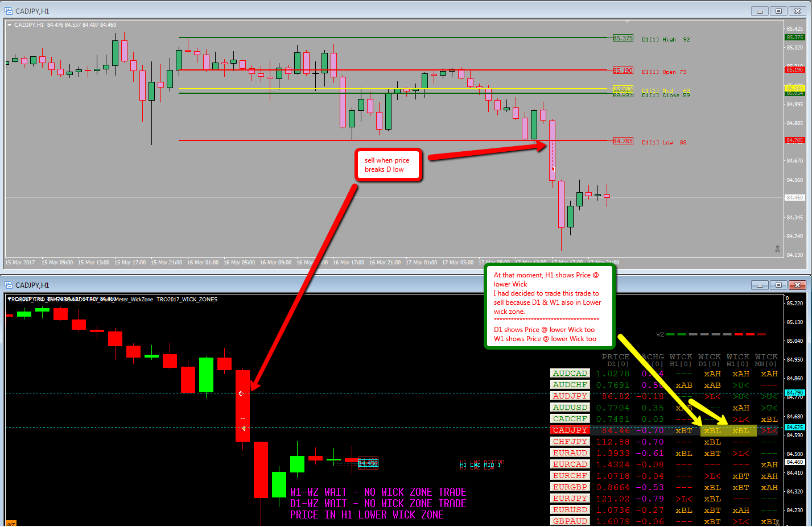Select the EURCAD symbol in the dashboard
The width and height of the screenshot is (812, 527).
point(570,464)
